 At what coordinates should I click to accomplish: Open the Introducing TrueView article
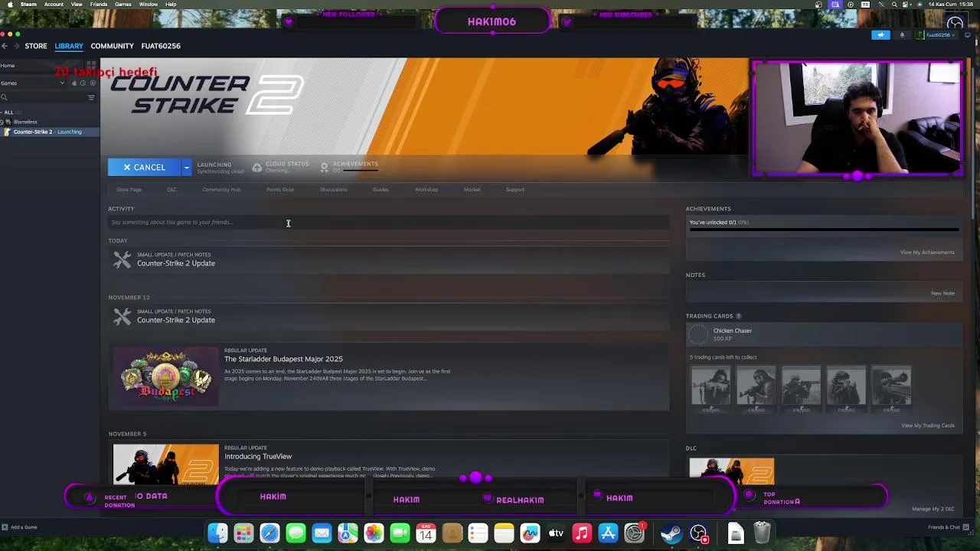[258, 457]
